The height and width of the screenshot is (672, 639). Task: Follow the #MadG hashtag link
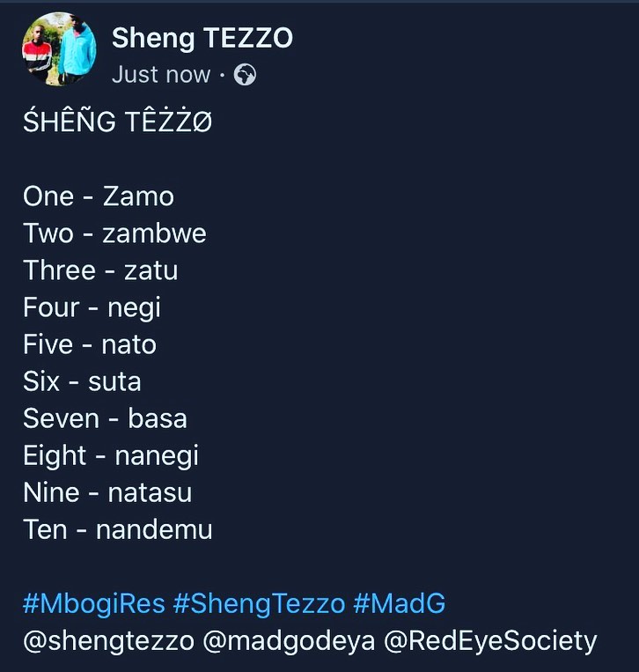pyautogui.click(x=400, y=603)
